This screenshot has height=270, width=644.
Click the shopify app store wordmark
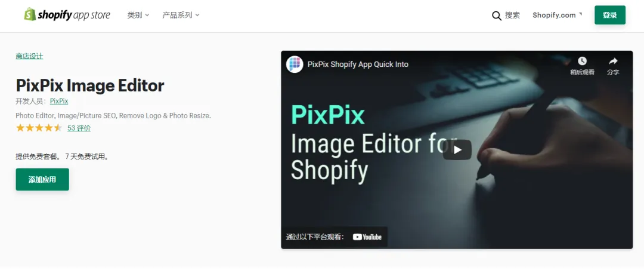pos(74,15)
